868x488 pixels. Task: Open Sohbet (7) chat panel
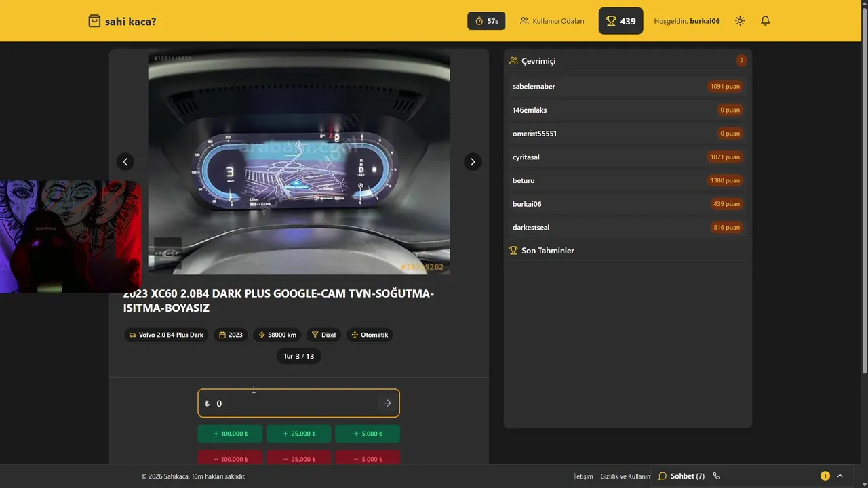(x=682, y=476)
